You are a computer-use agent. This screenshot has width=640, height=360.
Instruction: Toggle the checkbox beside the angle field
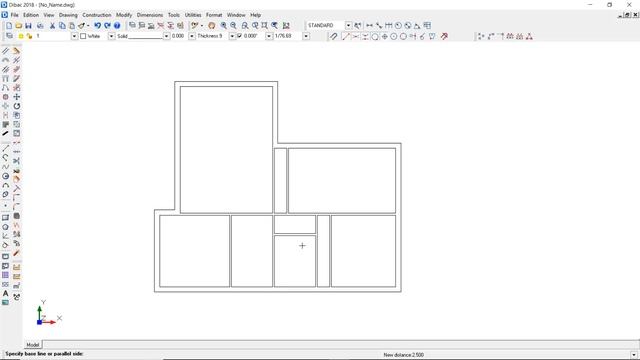tap(240, 36)
